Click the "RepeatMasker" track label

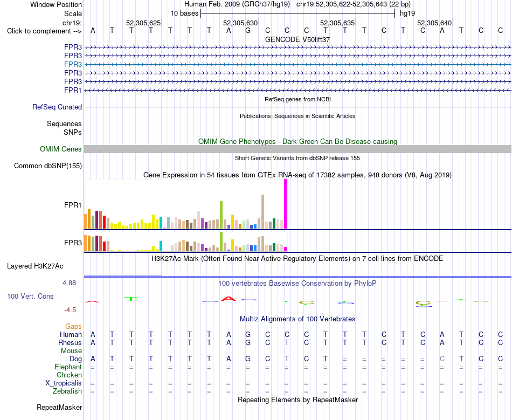pos(59,407)
